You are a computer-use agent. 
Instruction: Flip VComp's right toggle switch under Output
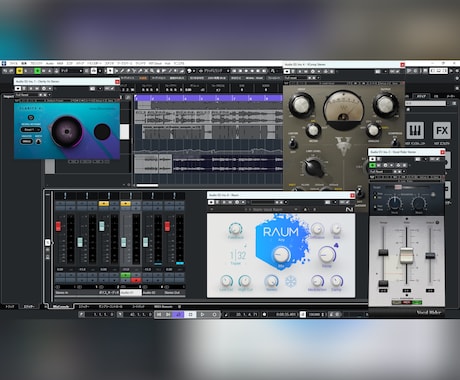(x=395, y=142)
